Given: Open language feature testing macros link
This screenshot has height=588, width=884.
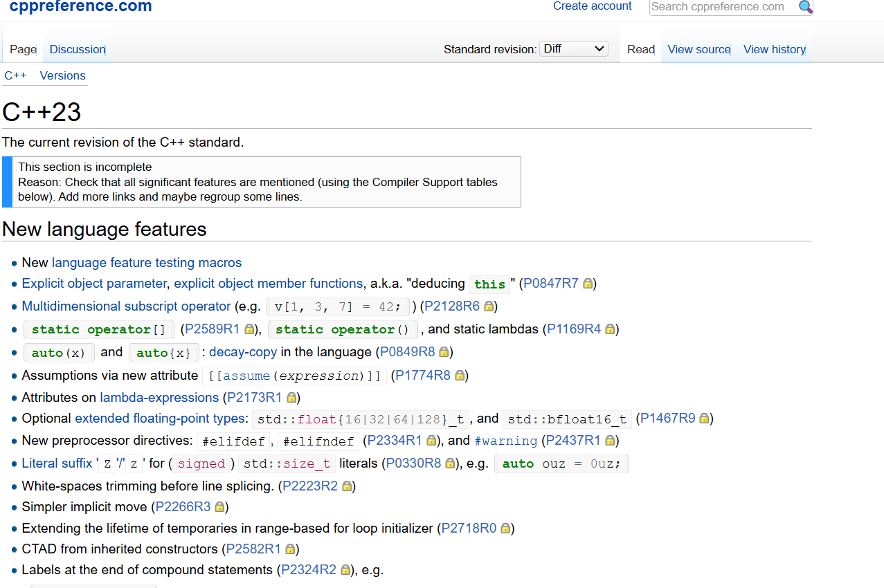Looking at the screenshot, I should pos(147,263).
